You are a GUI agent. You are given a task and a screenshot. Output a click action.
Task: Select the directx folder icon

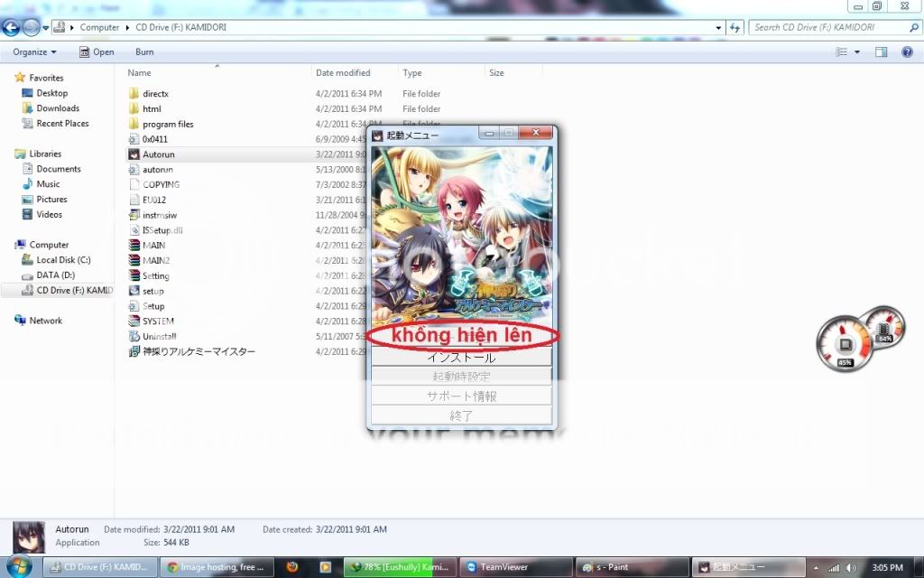click(x=134, y=94)
